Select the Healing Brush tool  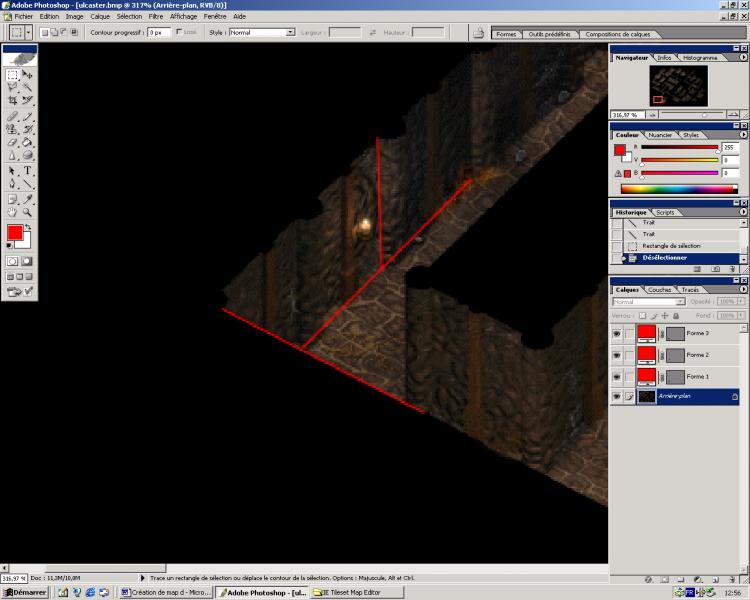pos(12,117)
